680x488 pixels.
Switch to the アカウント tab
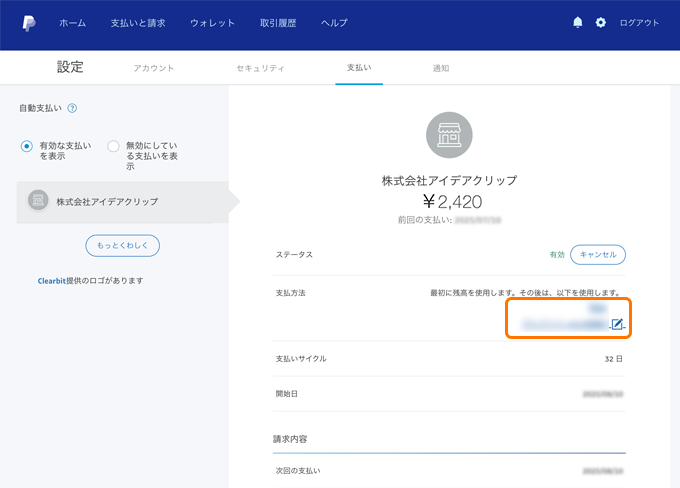[x=154, y=68]
